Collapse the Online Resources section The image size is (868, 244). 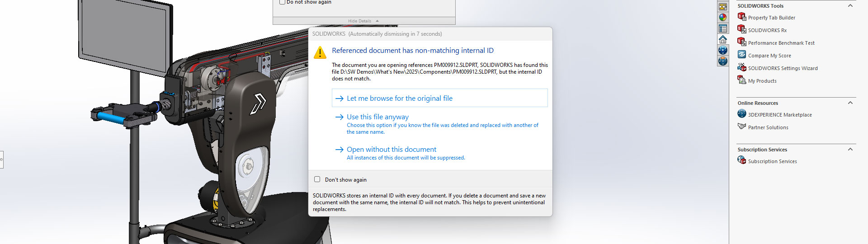click(850, 103)
